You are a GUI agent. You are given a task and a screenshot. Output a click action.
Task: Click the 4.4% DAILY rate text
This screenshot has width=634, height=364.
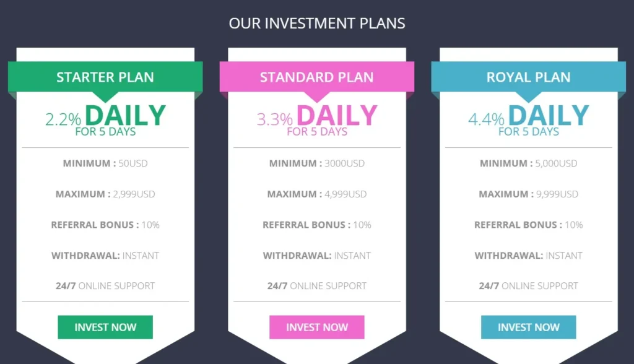pyautogui.click(x=529, y=115)
